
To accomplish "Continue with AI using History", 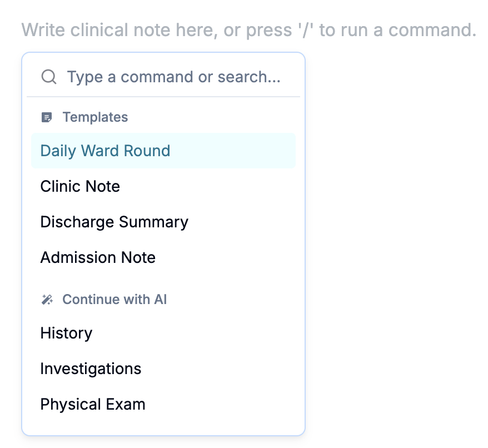I will (66, 333).
